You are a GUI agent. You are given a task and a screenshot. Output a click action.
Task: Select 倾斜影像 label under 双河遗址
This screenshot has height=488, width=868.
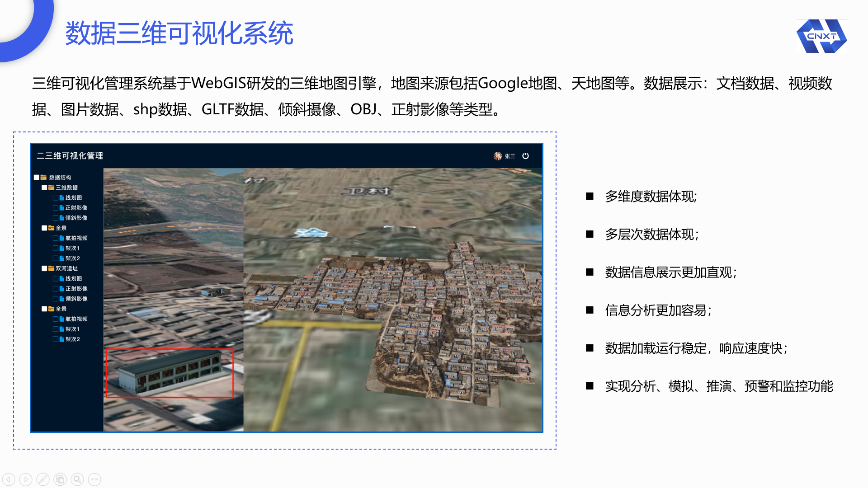tap(76, 299)
